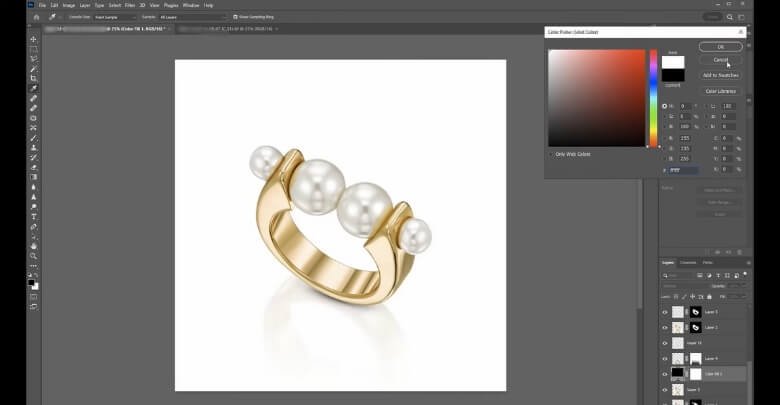Select the L lightness radio button
Screen dimensions: 780x405
pos(707,106)
